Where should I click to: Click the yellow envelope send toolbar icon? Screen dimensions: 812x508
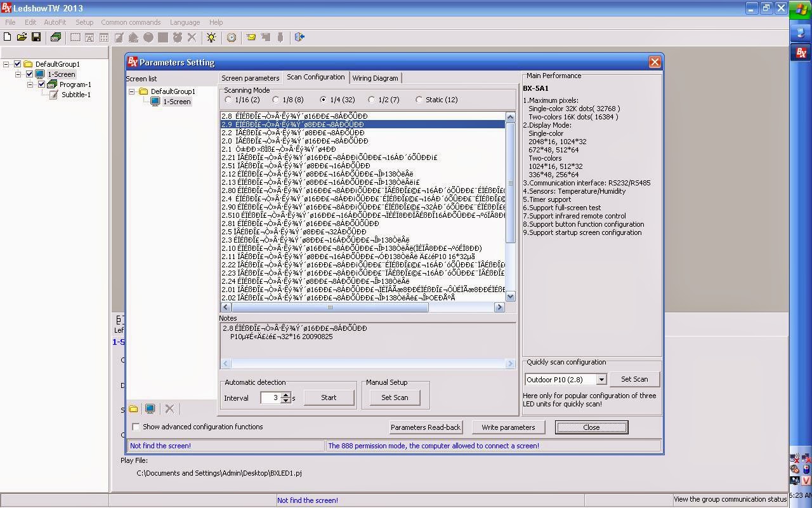[x=251, y=37]
